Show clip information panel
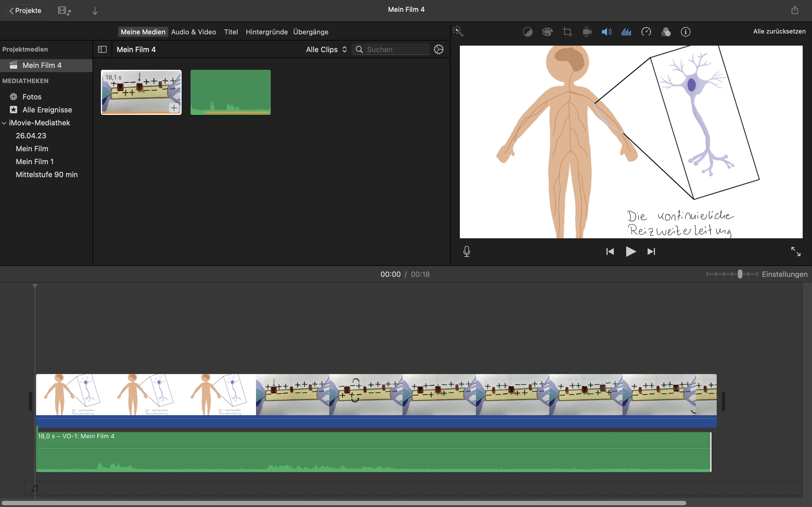 [x=685, y=32]
